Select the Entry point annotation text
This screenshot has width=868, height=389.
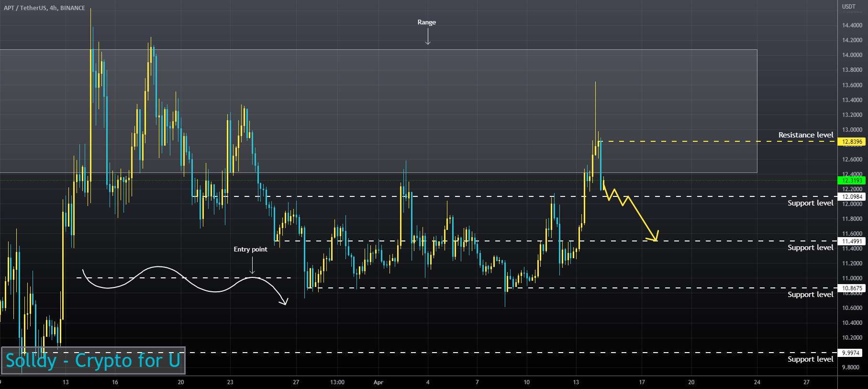[x=250, y=249]
